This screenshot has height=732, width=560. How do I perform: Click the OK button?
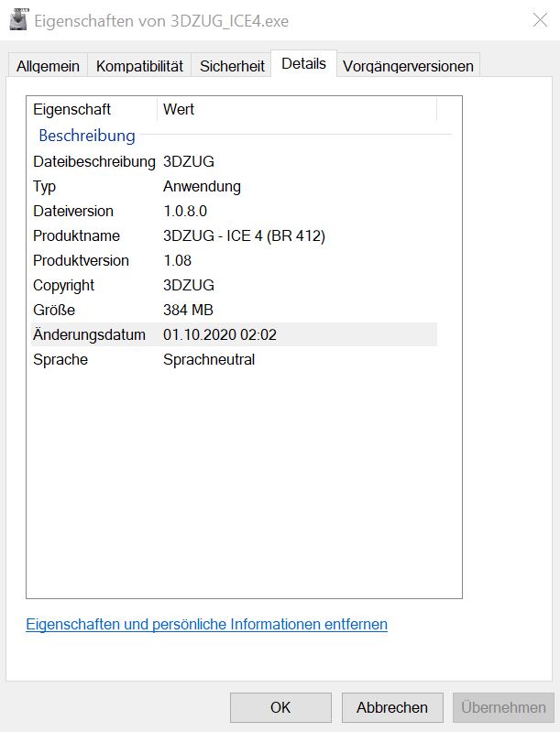[x=280, y=707]
